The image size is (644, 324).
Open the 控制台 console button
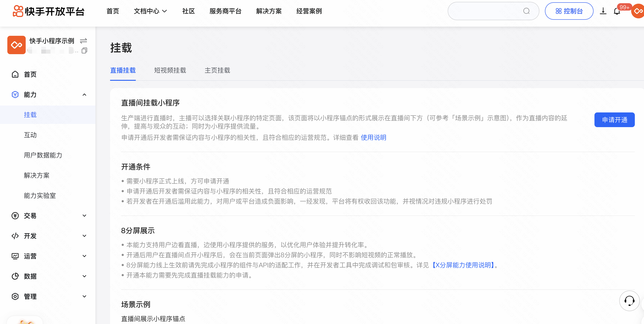[x=569, y=11]
